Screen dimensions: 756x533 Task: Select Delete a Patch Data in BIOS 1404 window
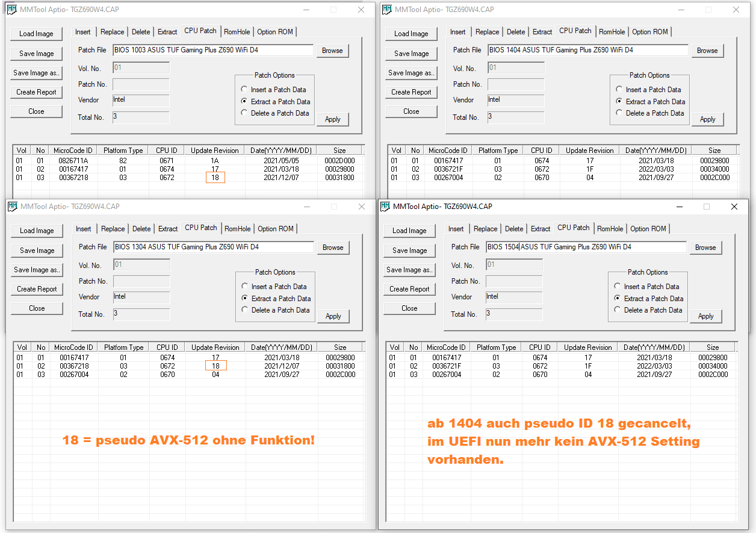619,113
